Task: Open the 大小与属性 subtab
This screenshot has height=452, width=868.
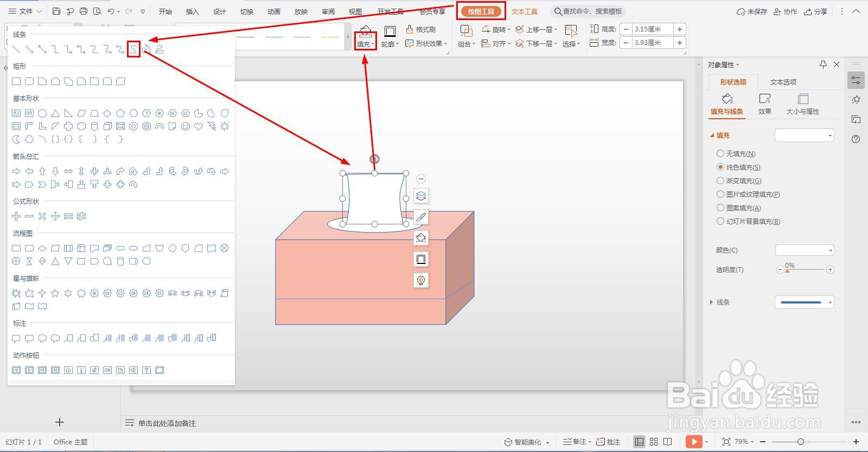Action: point(803,104)
